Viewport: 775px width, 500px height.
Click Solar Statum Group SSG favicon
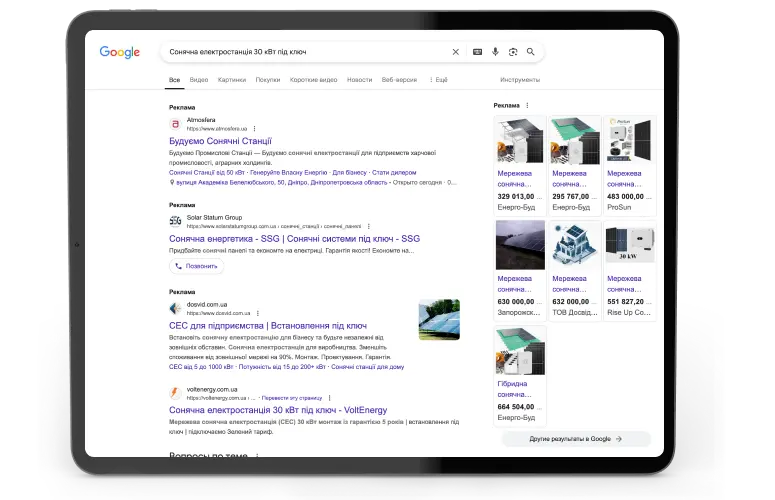pyautogui.click(x=175, y=221)
